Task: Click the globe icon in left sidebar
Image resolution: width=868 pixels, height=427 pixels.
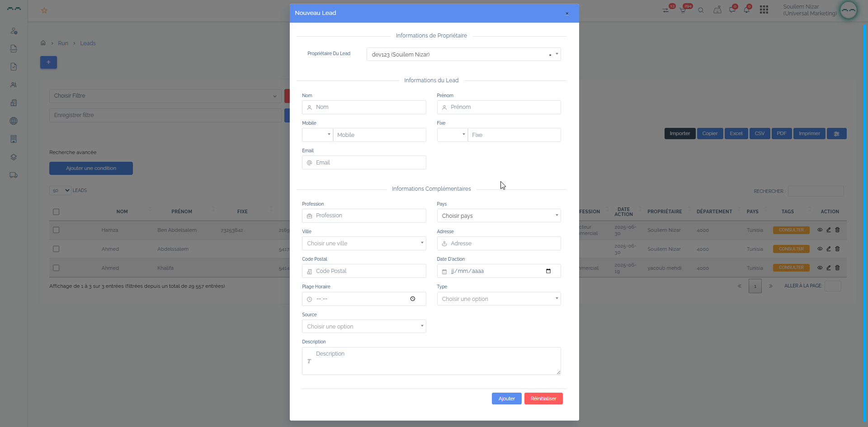Action: [14, 121]
